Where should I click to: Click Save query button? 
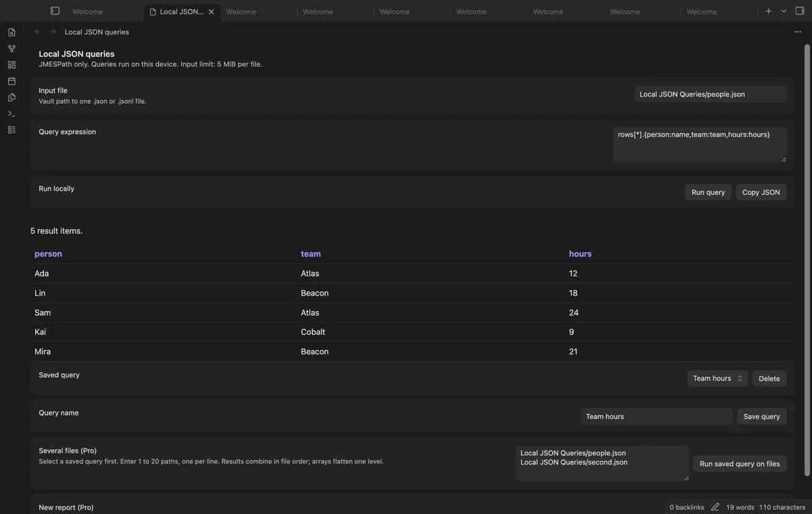761,416
